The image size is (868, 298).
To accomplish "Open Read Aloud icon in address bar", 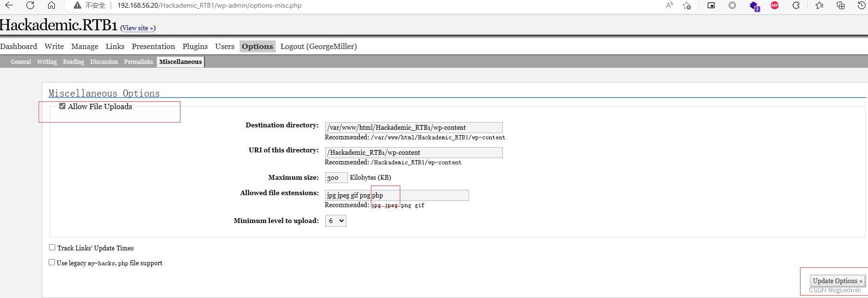I will 669,5.
